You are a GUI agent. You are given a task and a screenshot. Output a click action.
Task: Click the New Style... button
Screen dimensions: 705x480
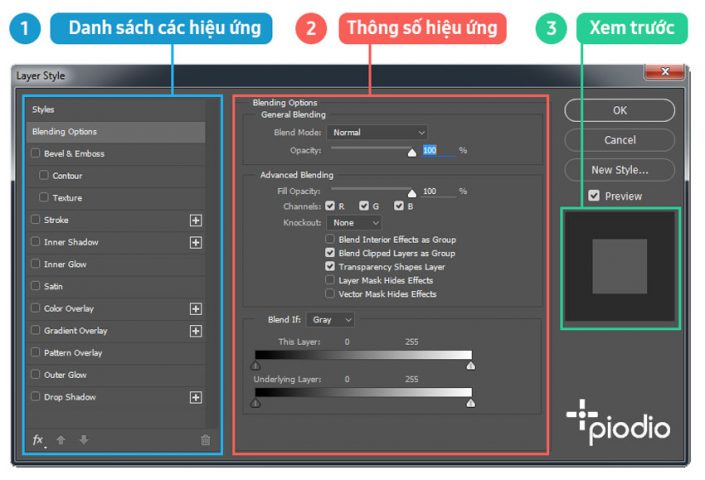[620, 170]
